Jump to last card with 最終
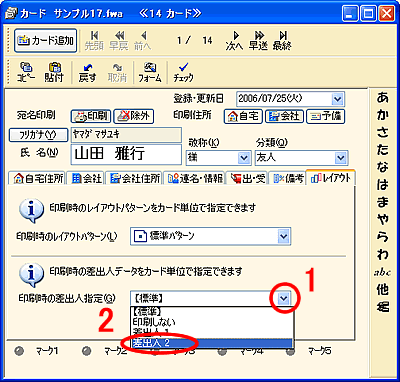400x382 pixels. tap(282, 40)
